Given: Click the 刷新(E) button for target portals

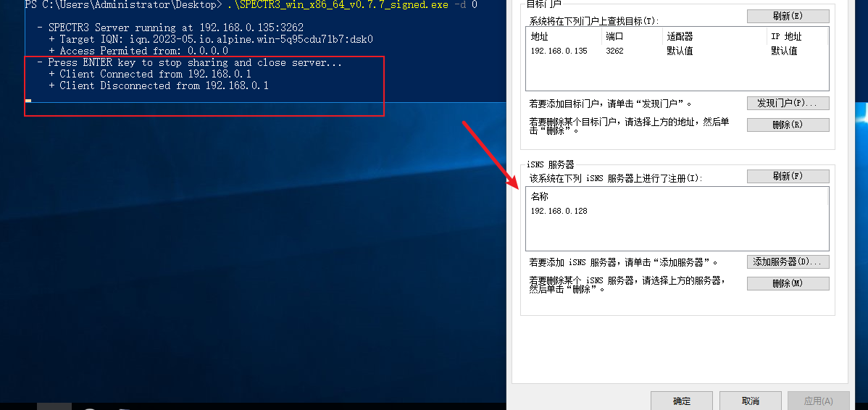Looking at the screenshot, I should pos(788,16).
